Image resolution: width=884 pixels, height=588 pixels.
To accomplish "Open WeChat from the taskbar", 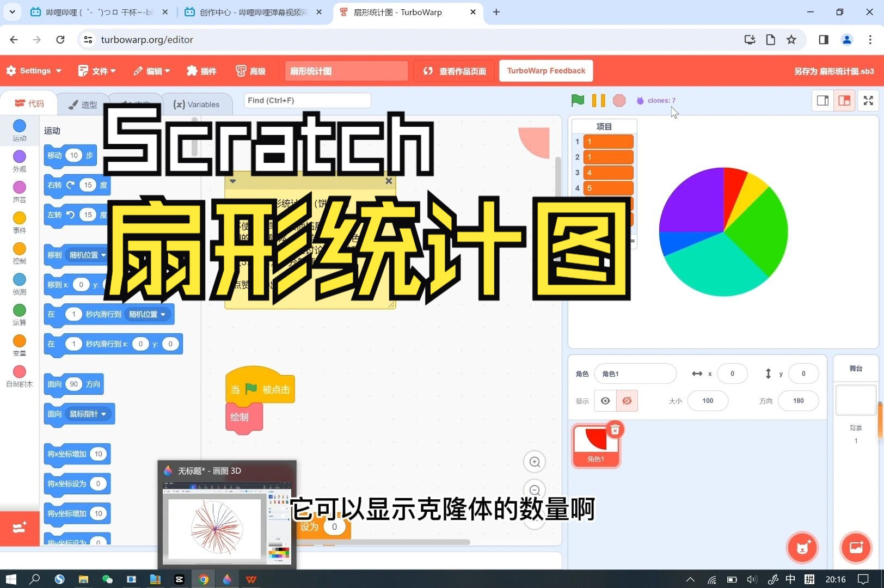I will [x=107, y=579].
